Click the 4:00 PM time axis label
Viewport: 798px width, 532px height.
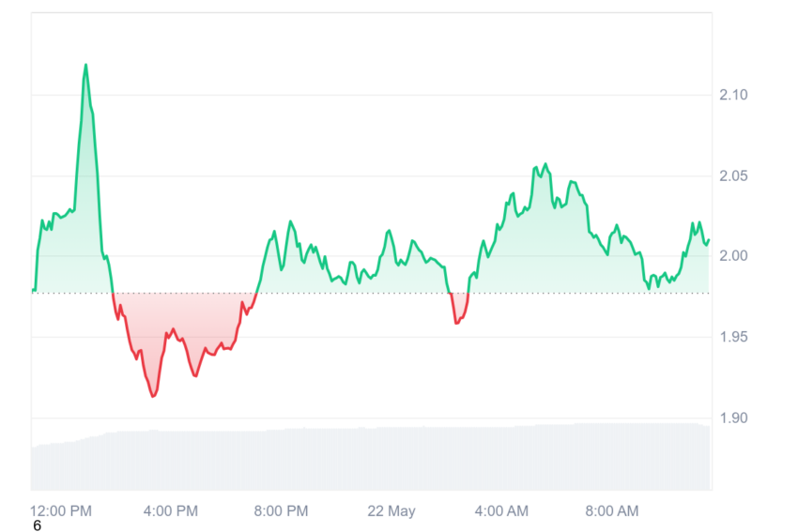tap(171, 510)
